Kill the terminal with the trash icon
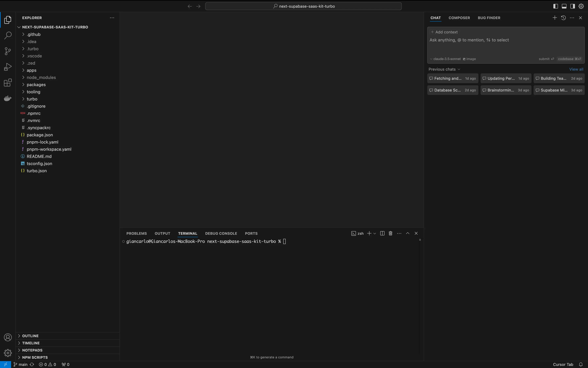 [390, 233]
